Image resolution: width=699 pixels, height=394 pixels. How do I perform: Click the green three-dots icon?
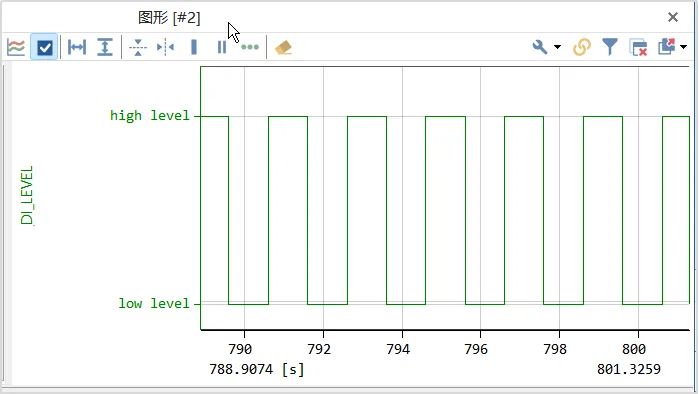pyautogui.click(x=250, y=47)
